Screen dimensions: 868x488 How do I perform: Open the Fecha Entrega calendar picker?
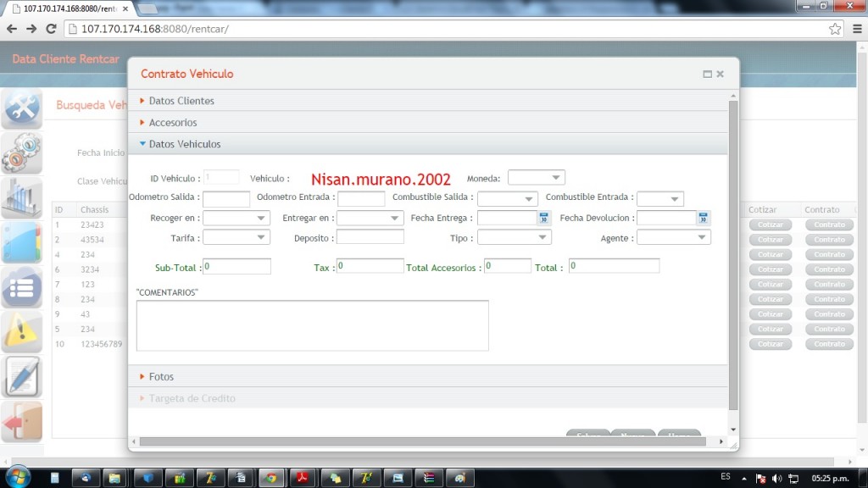pyautogui.click(x=543, y=218)
